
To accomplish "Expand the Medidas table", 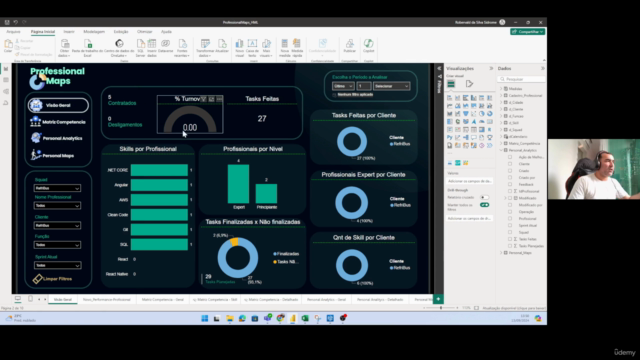I will (501, 89).
